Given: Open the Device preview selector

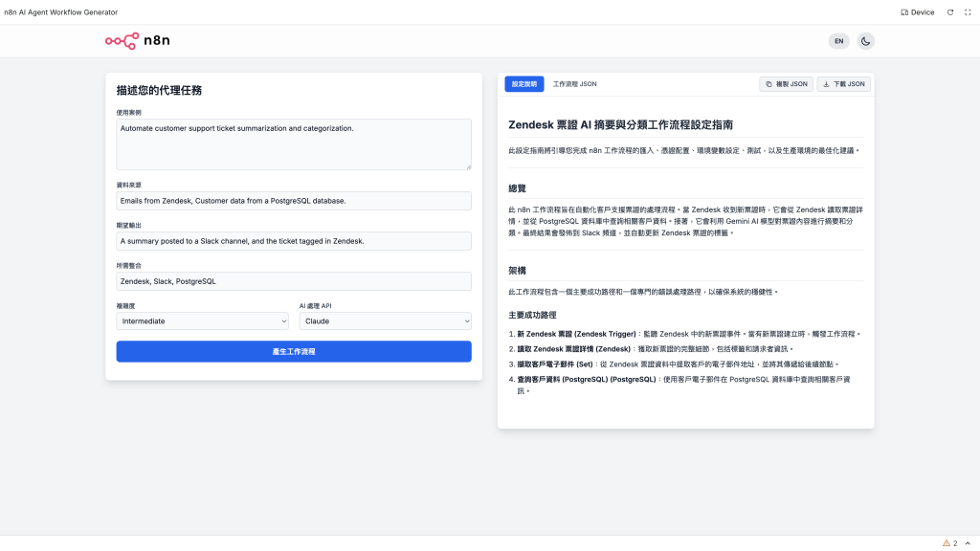Looking at the screenshot, I should point(917,12).
